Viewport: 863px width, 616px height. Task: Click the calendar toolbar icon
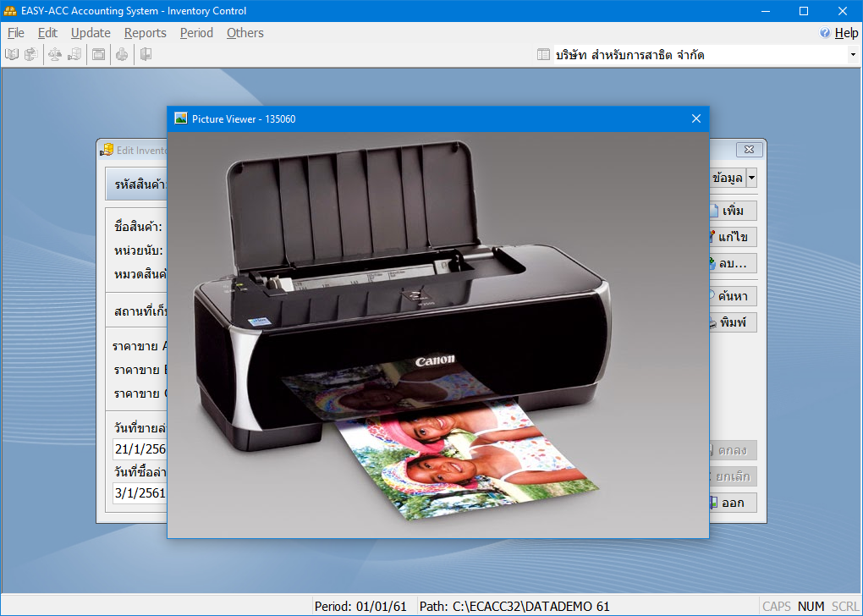click(x=98, y=55)
